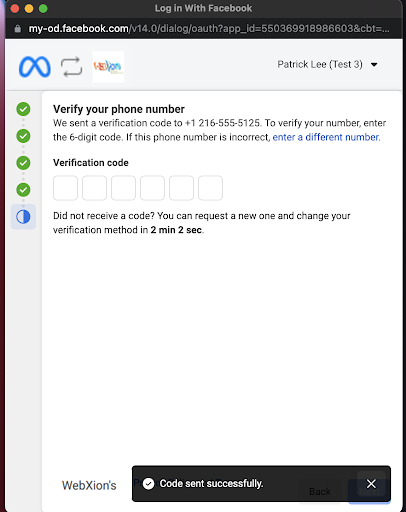This screenshot has height=512, width=406.
Task: Click the current half-filled step indicator
Action: (23, 217)
